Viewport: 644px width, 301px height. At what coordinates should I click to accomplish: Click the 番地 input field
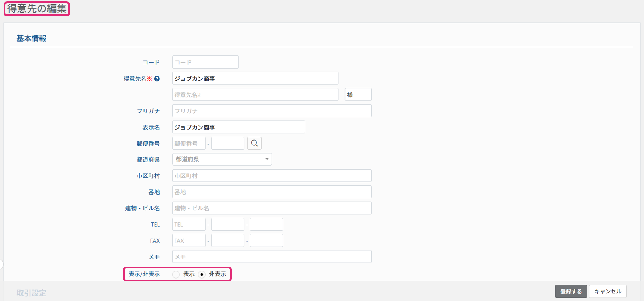click(272, 192)
